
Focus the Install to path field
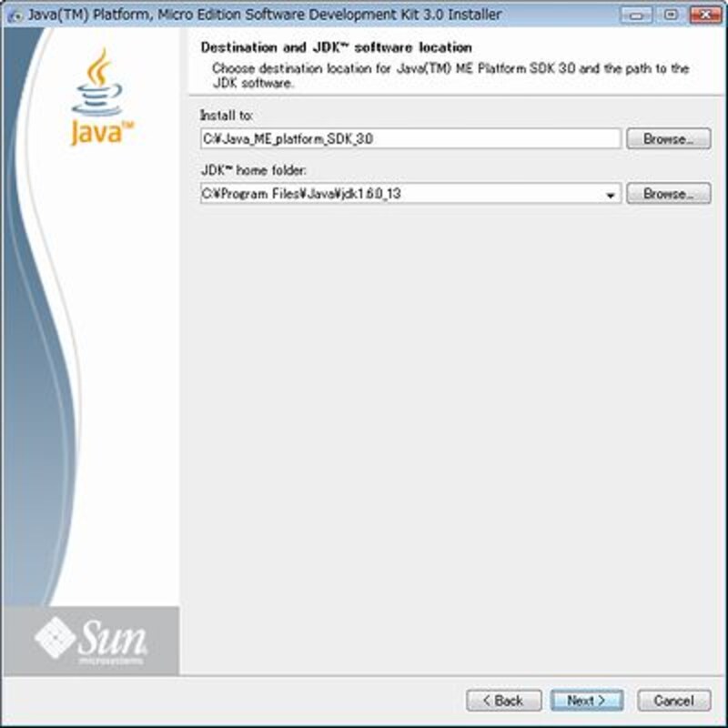point(410,139)
